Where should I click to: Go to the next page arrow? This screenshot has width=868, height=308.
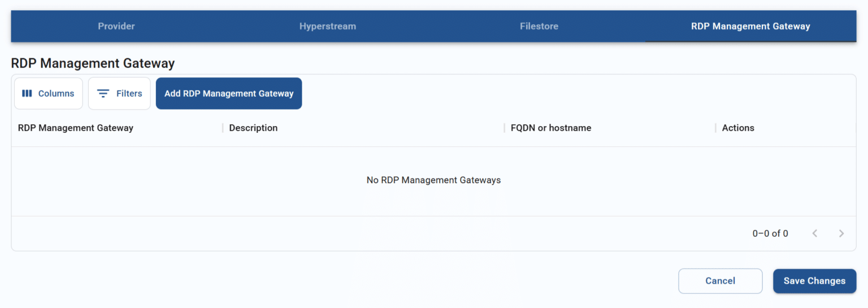pyautogui.click(x=841, y=233)
